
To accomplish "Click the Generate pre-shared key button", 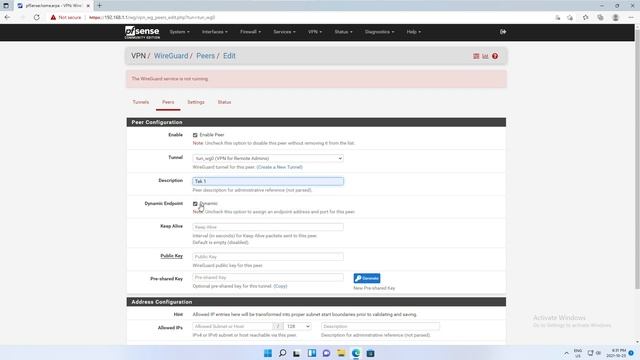I will [x=367, y=278].
